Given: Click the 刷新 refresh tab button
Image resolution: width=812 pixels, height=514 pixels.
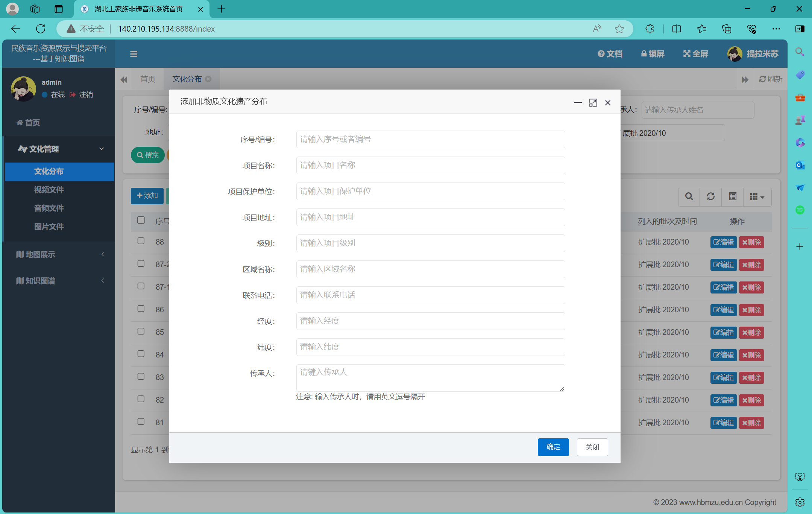Looking at the screenshot, I should [771, 79].
